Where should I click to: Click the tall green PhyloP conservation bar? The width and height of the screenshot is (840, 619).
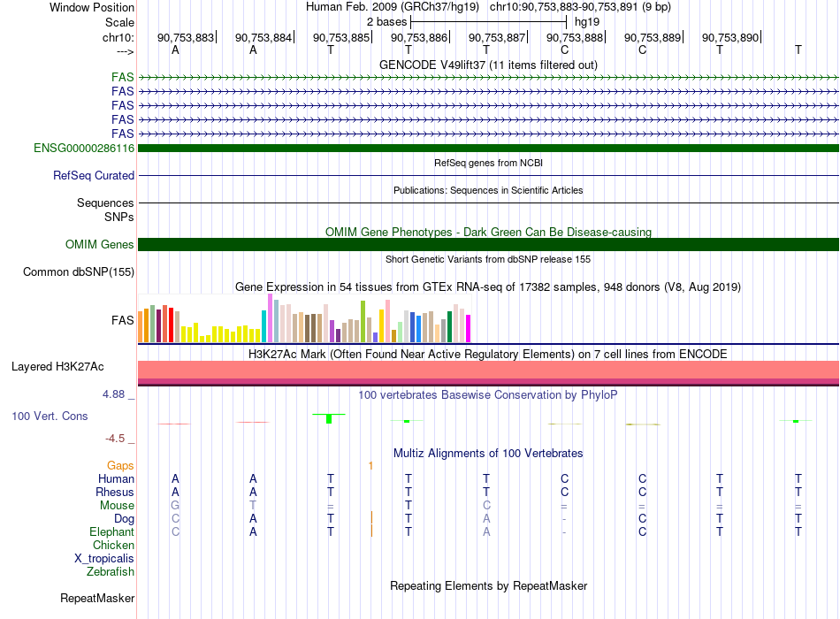pyautogui.click(x=329, y=418)
